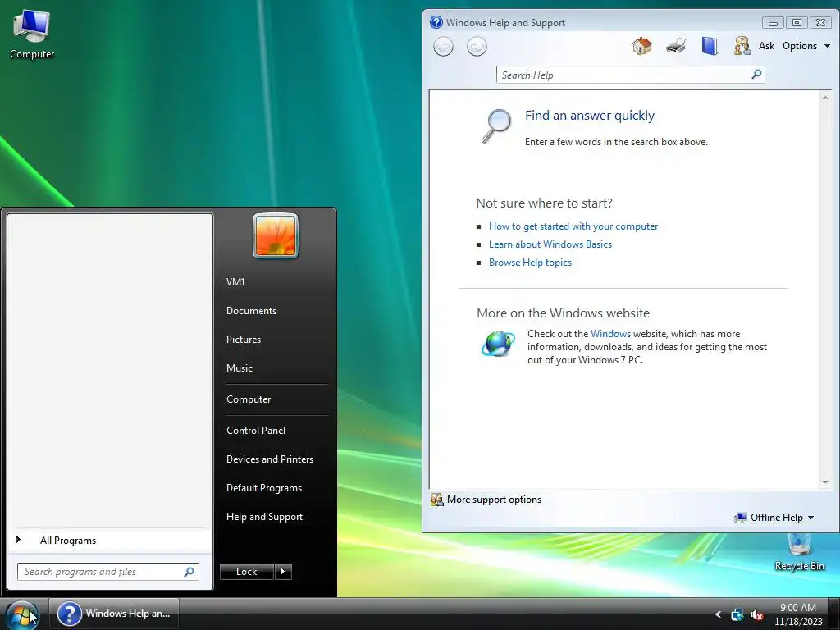840x630 pixels.
Task: Click the Print icon in Help toolbar
Action: 676,46
